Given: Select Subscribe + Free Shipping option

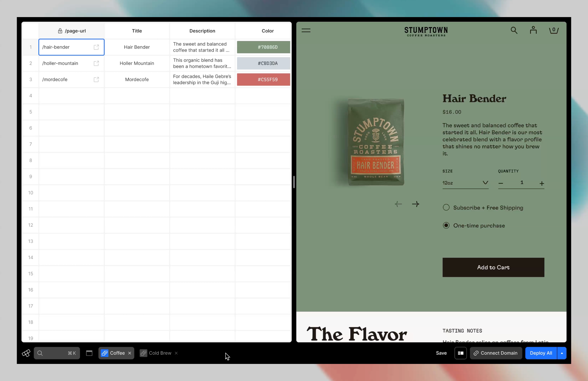Looking at the screenshot, I should [x=446, y=207].
